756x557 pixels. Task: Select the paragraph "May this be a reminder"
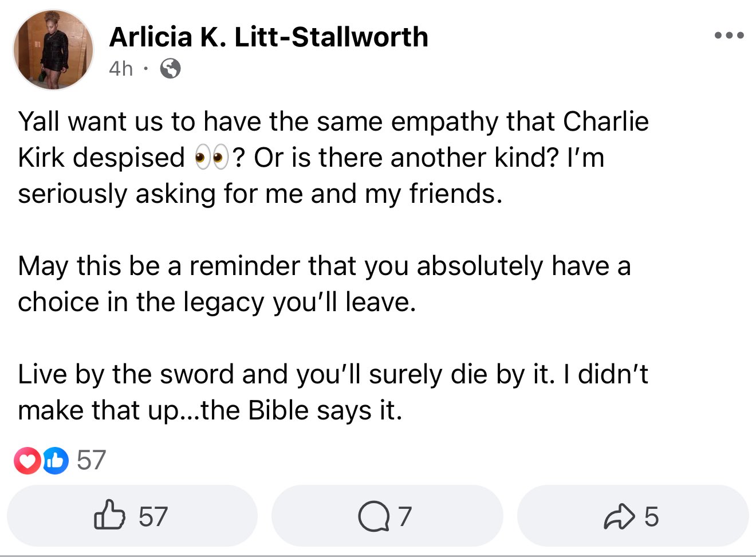click(324, 284)
